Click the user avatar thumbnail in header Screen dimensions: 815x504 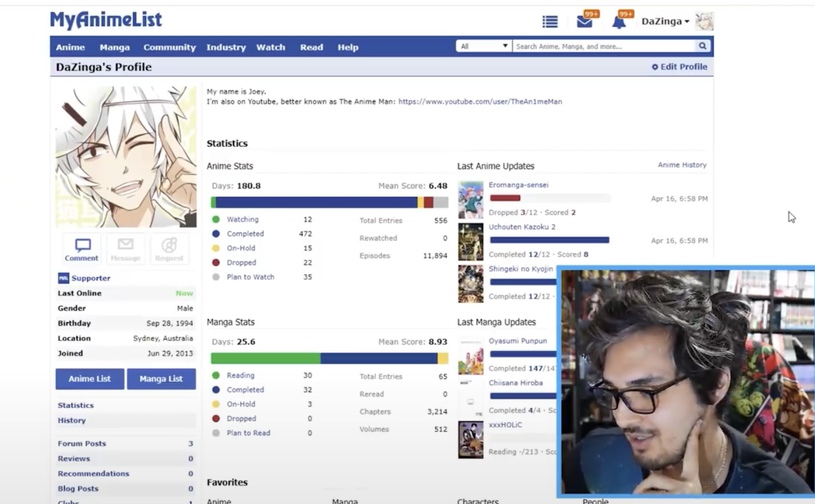pyautogui.click(x=704, y=21)
